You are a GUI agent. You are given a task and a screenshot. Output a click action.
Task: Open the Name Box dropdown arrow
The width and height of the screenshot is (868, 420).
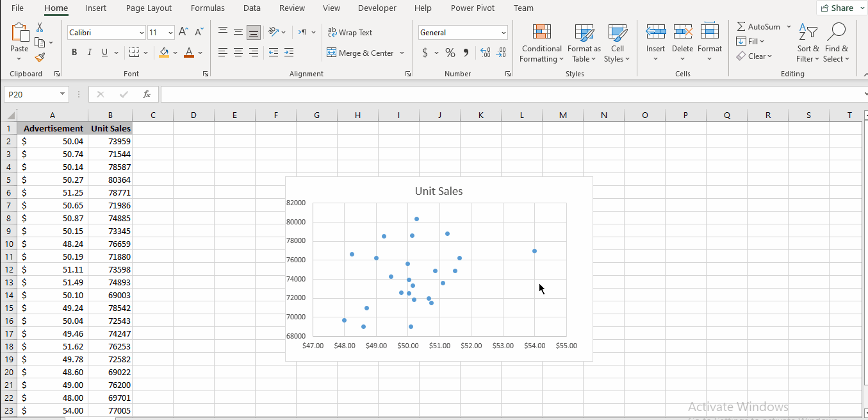point(62,94)
